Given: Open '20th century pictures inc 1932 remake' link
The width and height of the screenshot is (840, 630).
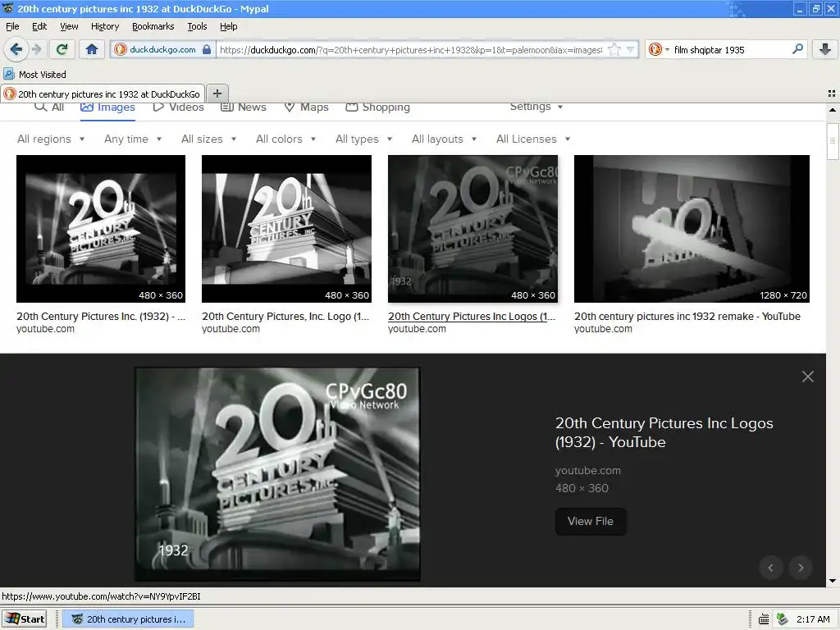Looking at the screenshot, I should [x=687, y=316].
